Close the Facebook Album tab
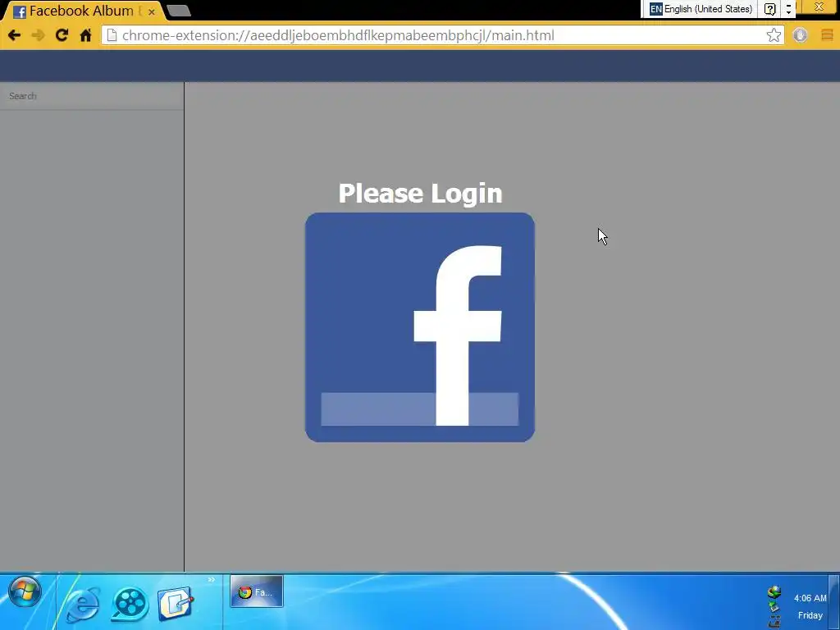This screenshot has width=840, height=630. pyautogui.click(x=152, y=11)
